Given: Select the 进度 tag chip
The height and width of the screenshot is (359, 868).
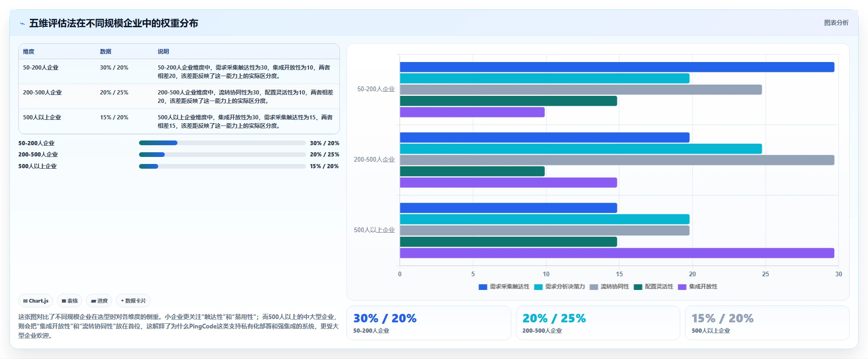Looking at the screenshot, I should pyautogui.click(x=99, y=301).
